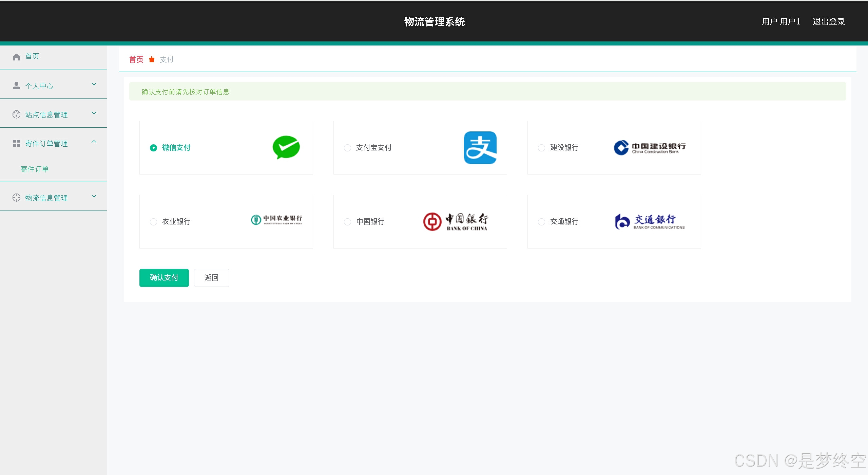Click the grid icon beside 寄件订单管理
868x475 pixels.
point(16,144)
